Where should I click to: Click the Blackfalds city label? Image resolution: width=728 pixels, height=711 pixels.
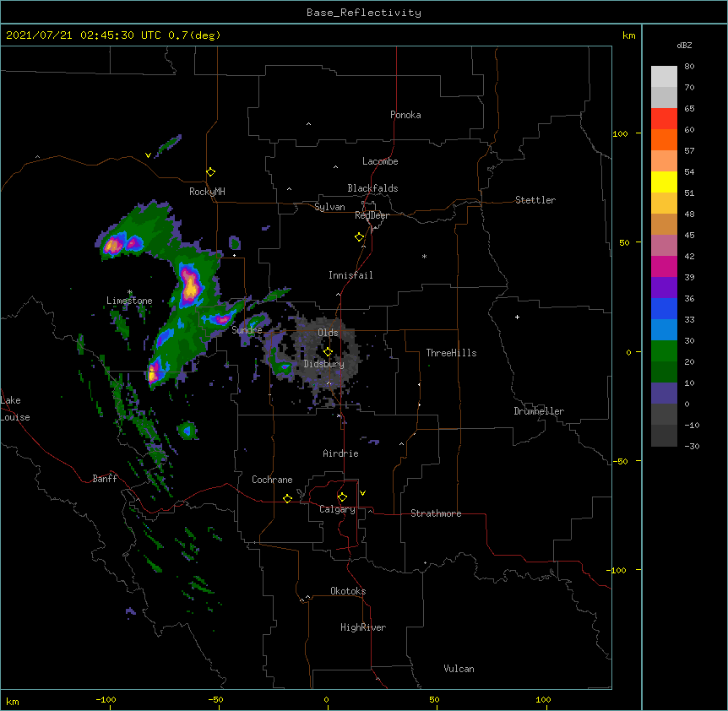372,188
